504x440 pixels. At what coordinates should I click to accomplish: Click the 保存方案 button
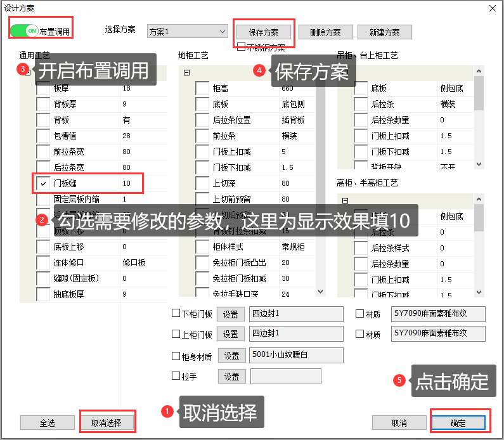(x=264, y=32)
